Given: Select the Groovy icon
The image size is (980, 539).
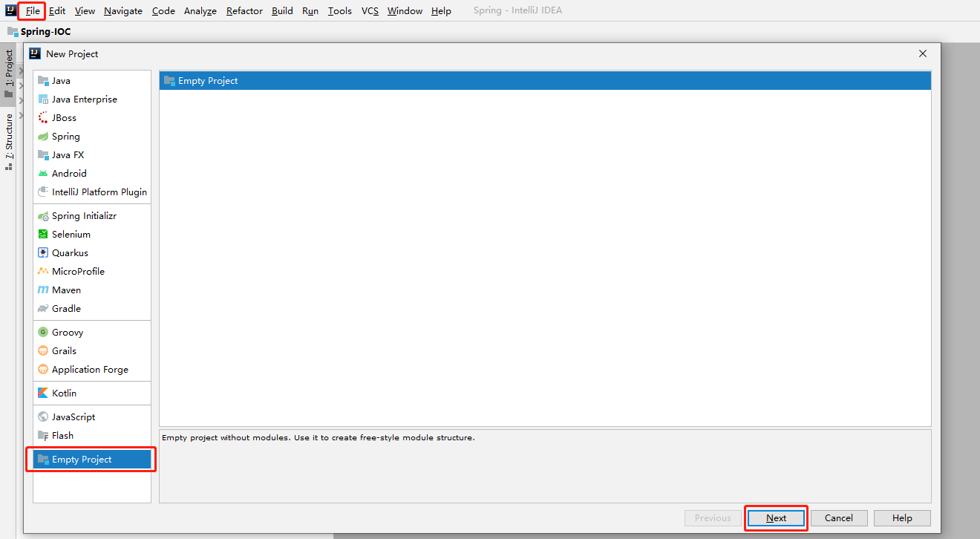Looking at the screenshot, I should tap(43, 332).
